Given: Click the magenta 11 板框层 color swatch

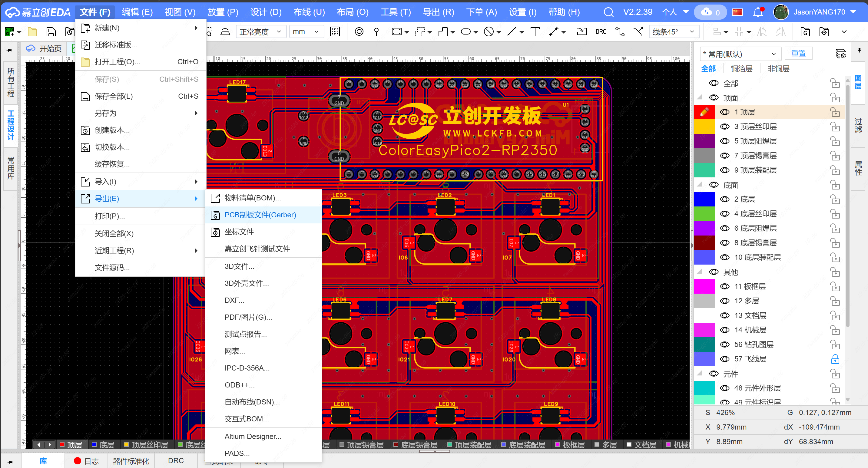Looking at the screenshot, I should [704, 286].
